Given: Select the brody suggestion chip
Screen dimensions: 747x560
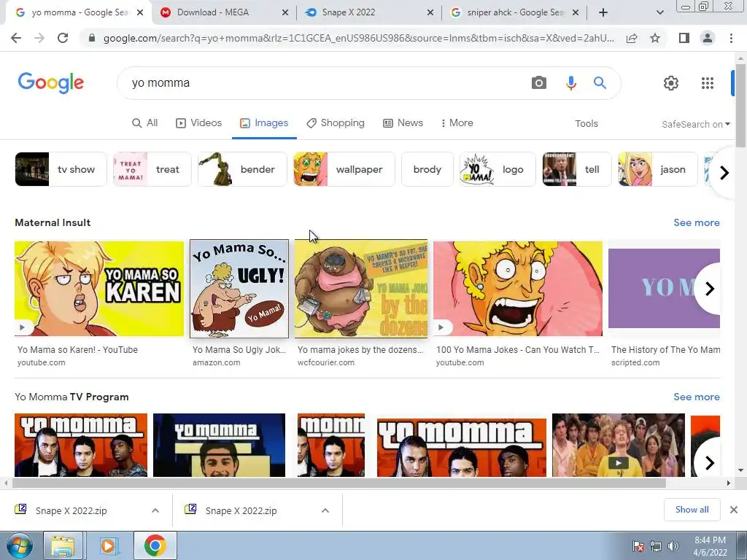Looking at the screenshot, I should (x=427, y=169).
